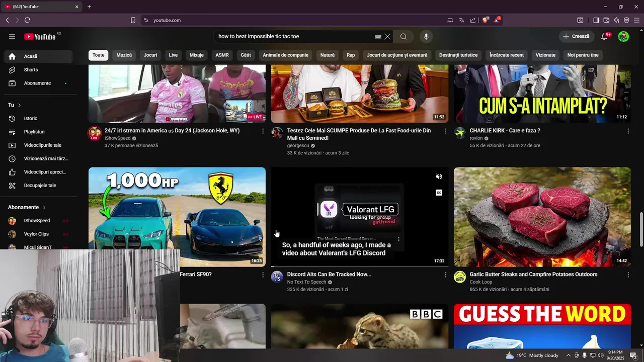Open the YouTube hamburger guide menu
644x362 pixels.
[12, 36]
